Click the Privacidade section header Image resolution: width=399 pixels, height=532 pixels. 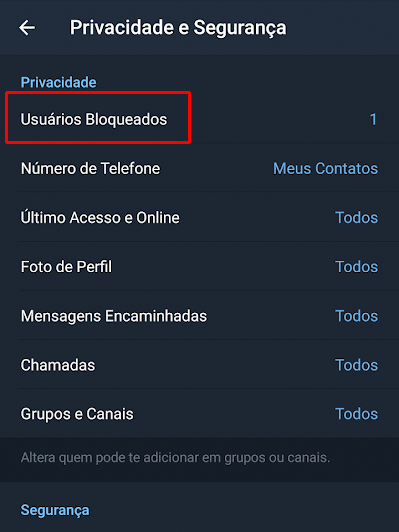pyautogui.click(x=58, y=82)
